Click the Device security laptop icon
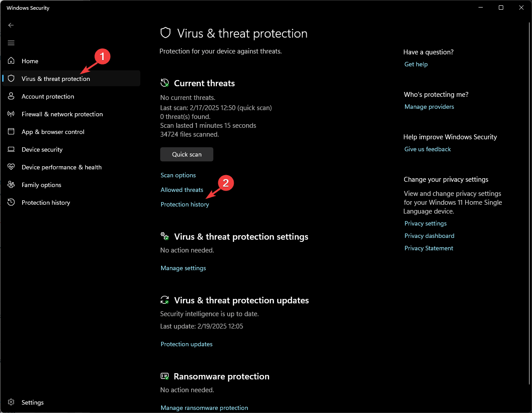532x413 pixels. 12,149
